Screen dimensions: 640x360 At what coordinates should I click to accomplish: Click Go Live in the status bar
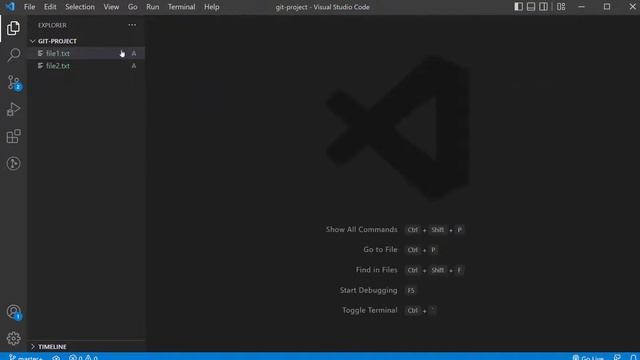588,358
